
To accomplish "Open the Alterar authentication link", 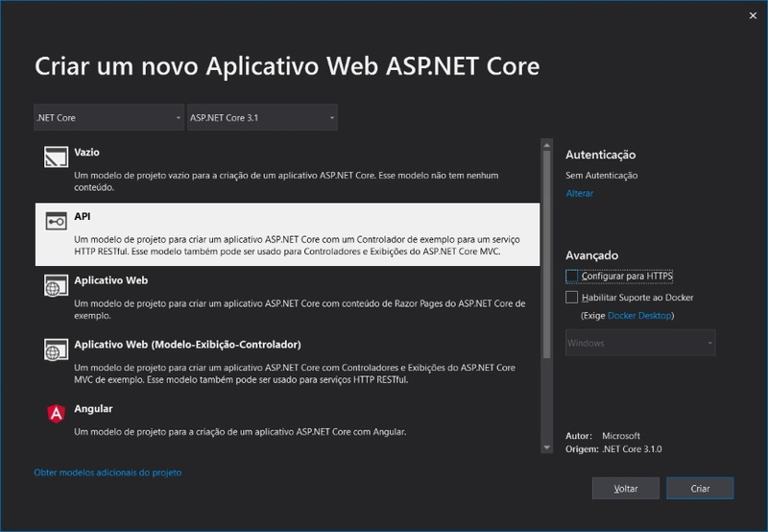I will [580, 194].
